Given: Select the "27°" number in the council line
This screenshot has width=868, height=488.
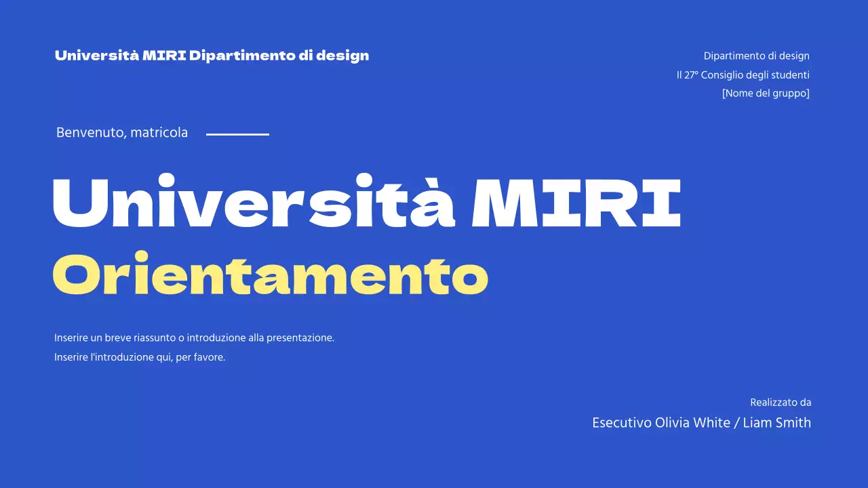Looking at the screenshot, I should [x=691, y=75].
